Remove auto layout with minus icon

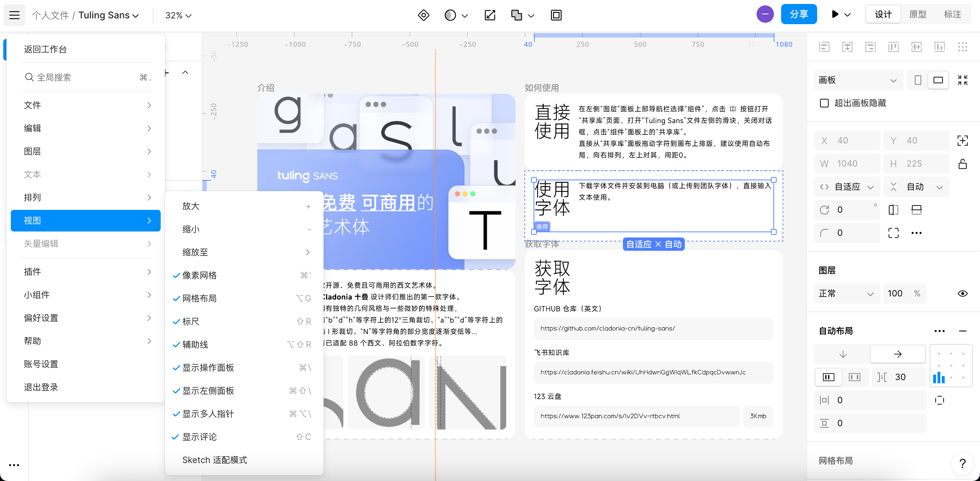coord(962,331)
